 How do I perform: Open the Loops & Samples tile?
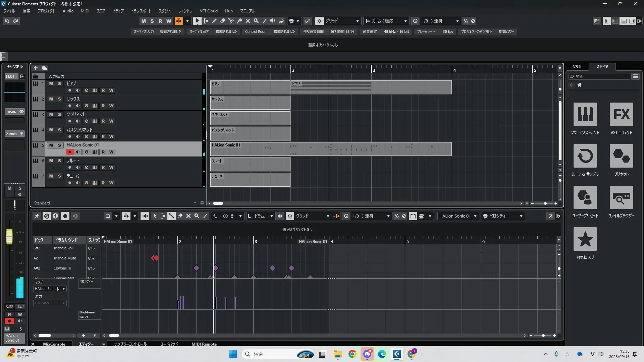(585, 156)
